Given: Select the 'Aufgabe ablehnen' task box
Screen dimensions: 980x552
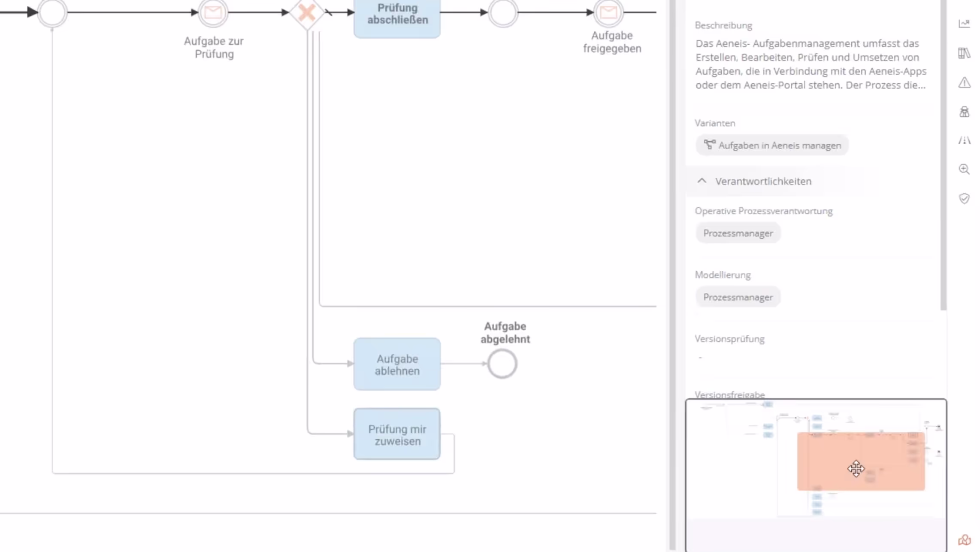Looking at the screenshot, I should (397, 364).
